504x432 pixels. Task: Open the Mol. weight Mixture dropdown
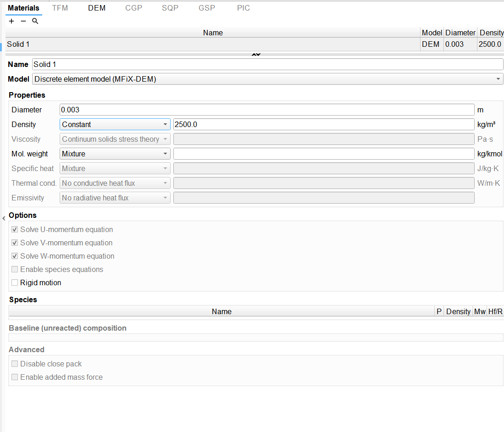pyautogui.click(x=115, y=154)
